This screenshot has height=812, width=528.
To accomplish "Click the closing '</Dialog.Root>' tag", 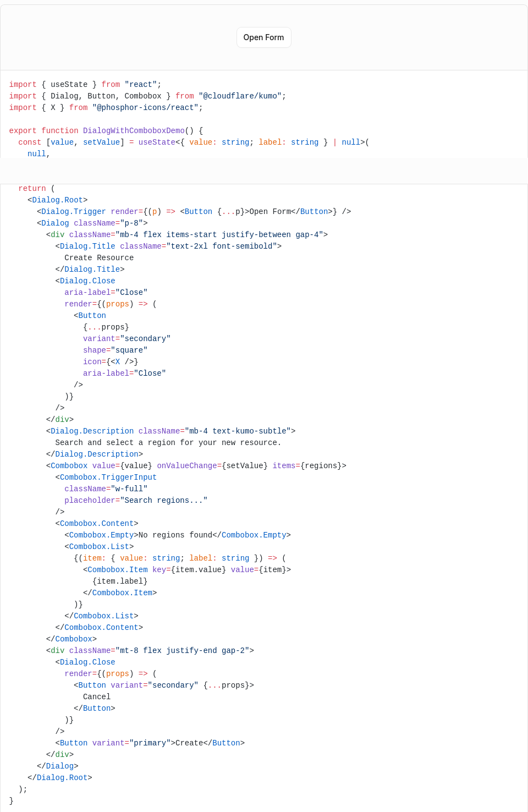I will (60, 777).
